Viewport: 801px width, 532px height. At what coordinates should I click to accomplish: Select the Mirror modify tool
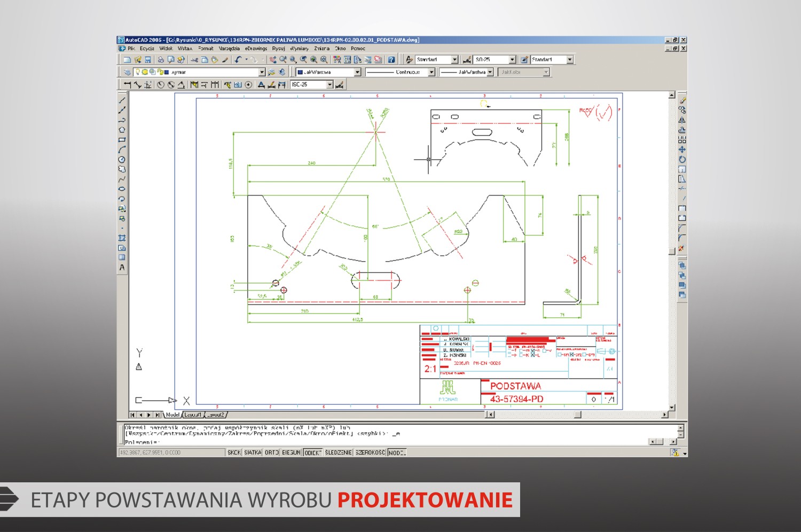pos(682,120)
